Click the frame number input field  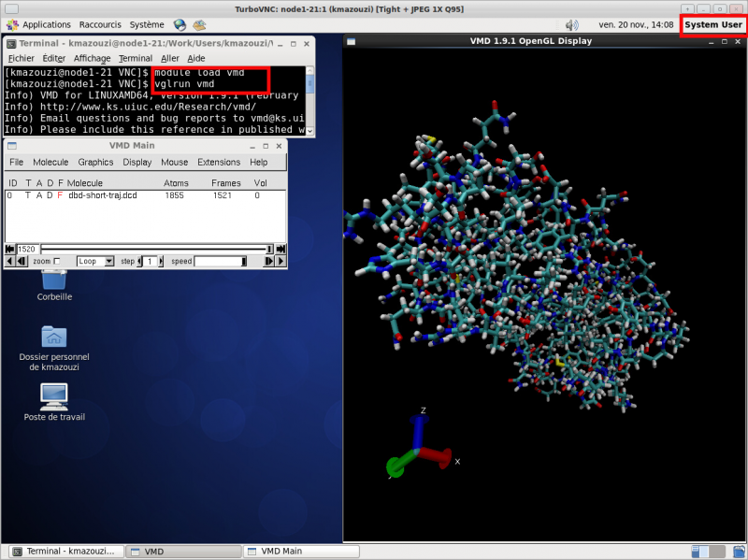pos(27,249)
